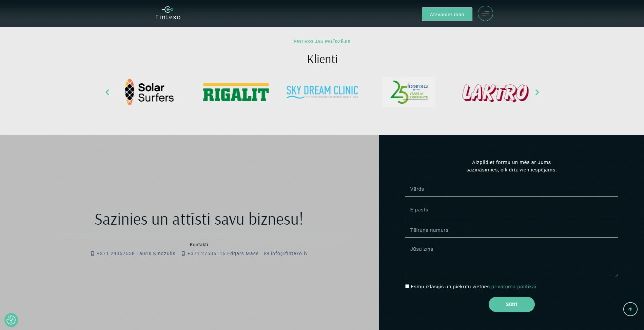This screenshot has height=330, width=644.
Task: Click the Klienti heading
Action: (322, 59)
